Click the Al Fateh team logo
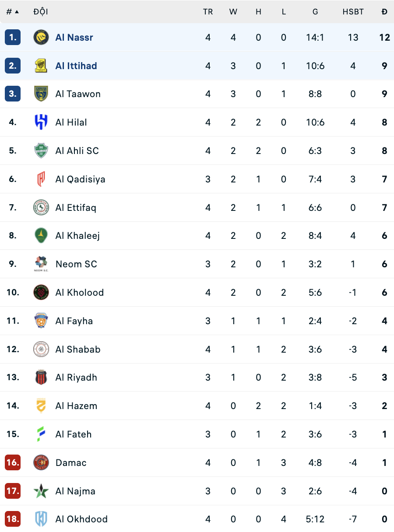Screen dimensions: 394x532 coord(41,434)
